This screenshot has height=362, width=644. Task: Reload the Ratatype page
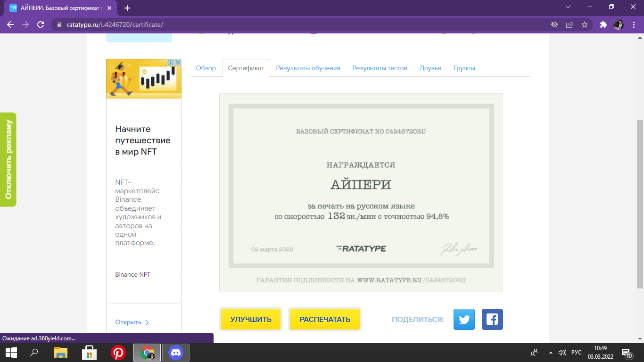click(41, 25)
